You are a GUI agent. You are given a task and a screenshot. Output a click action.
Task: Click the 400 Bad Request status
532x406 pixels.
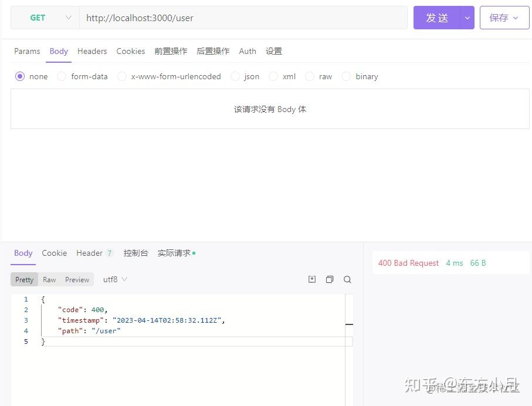click(x=408, y=263)
